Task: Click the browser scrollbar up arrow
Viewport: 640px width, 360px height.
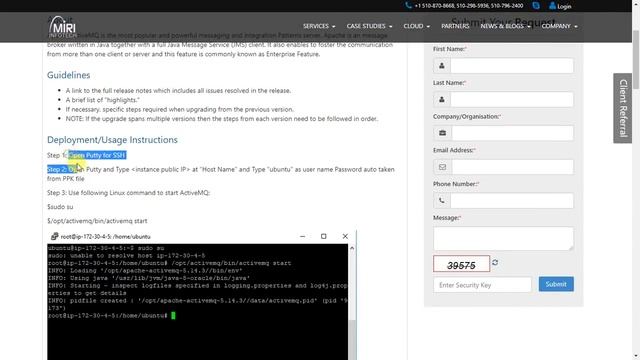Action: (636, 3)
